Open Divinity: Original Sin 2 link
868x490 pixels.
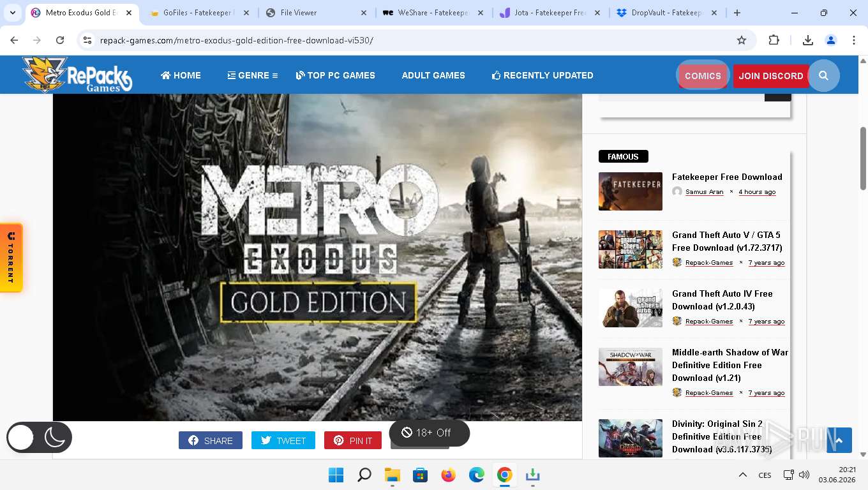coord(722,436)
